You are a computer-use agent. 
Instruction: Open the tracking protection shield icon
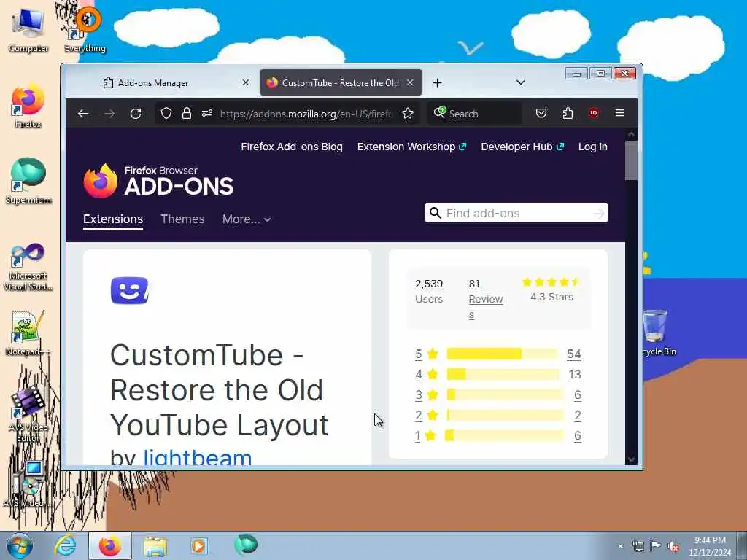(166, 113)
